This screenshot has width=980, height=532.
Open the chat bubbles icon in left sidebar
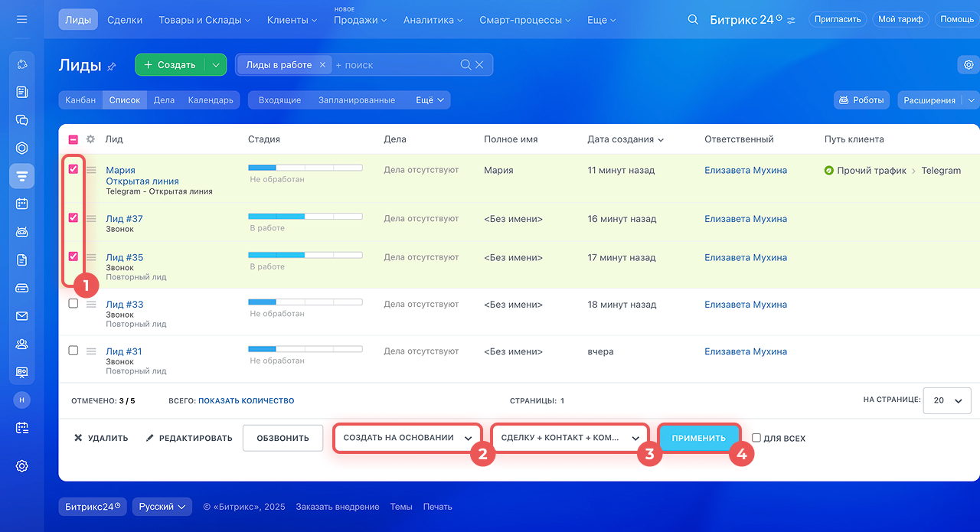(22, 120)
